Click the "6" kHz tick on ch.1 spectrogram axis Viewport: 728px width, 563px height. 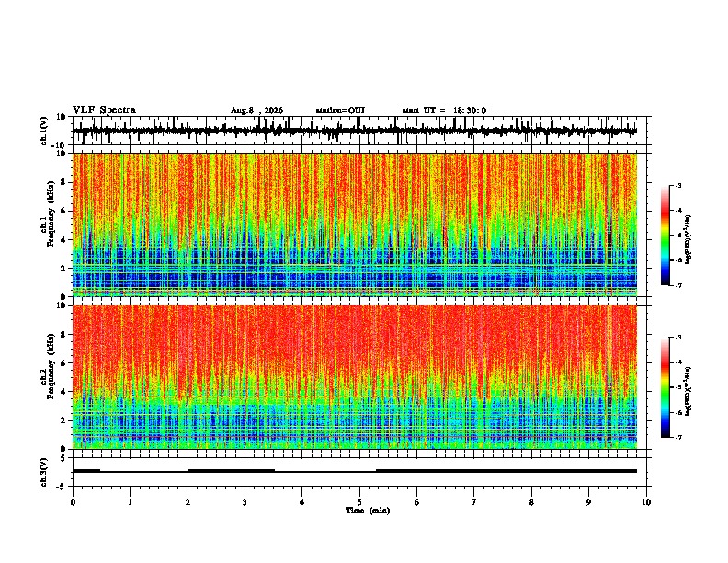[x=63, y=211]
